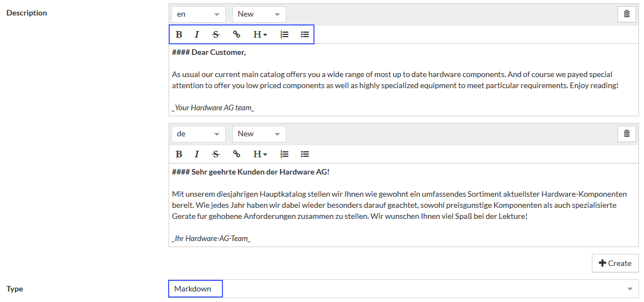This screenshot has width=644, height=302.
Task: Insert a link in the English description
Action: pos(236,34)
